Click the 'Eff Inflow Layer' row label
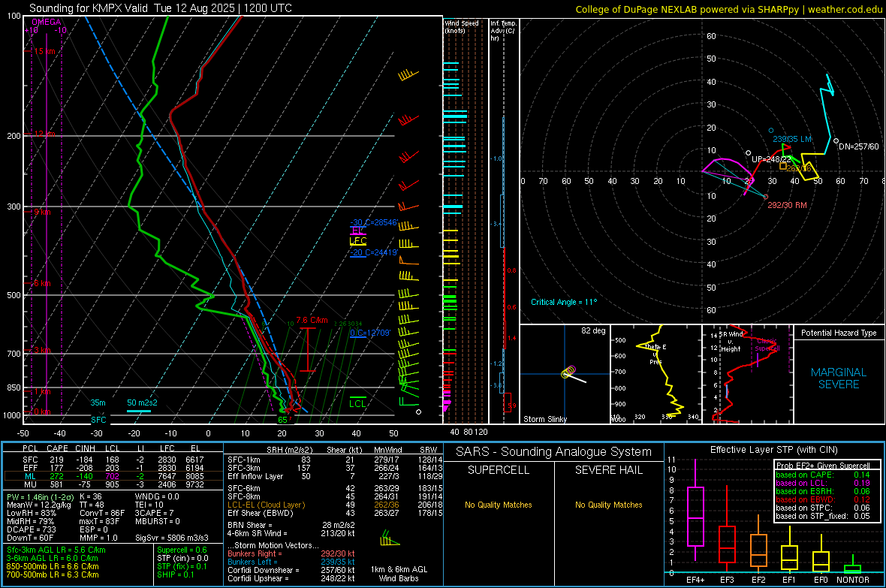Screen dimensions: 886x588 click(255, 476)
